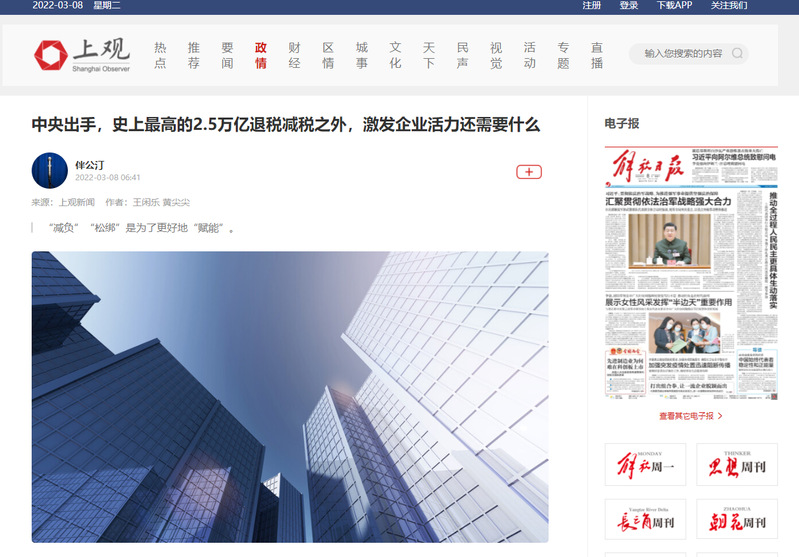Expand 查看其它电子报 link
Viewport: 799px width, 557px height.
[x=690, y=415]
